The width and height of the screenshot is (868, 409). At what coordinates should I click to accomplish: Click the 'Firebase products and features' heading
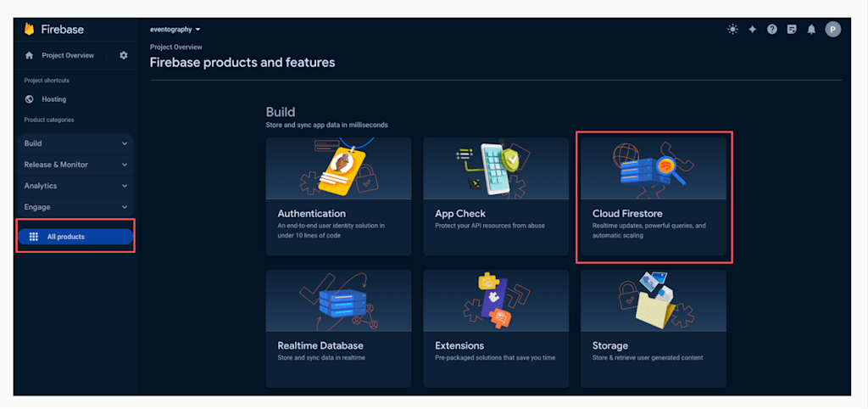pos(242,63)
